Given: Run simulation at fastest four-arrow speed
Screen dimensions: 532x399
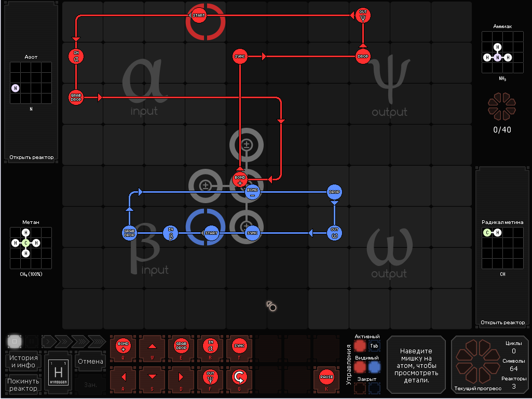Looking at the screenshot, I should click(97, 341).
